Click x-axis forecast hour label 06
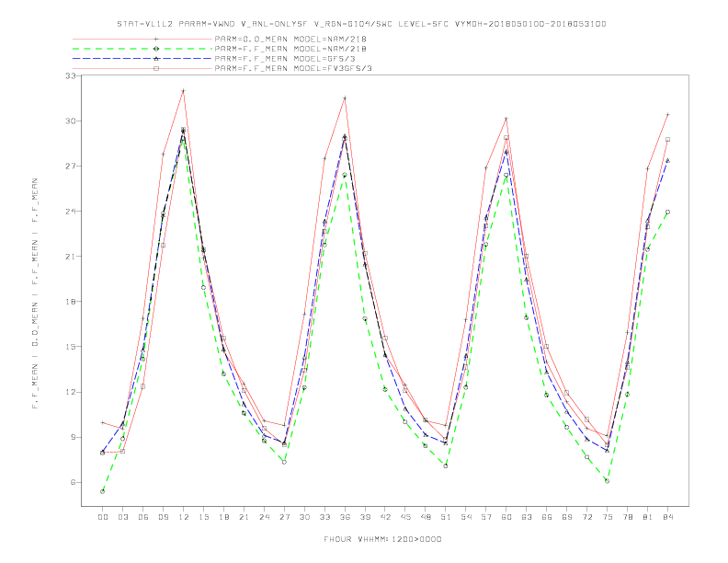The height and width of the screenshot is (563, 728). coord(143,517)
